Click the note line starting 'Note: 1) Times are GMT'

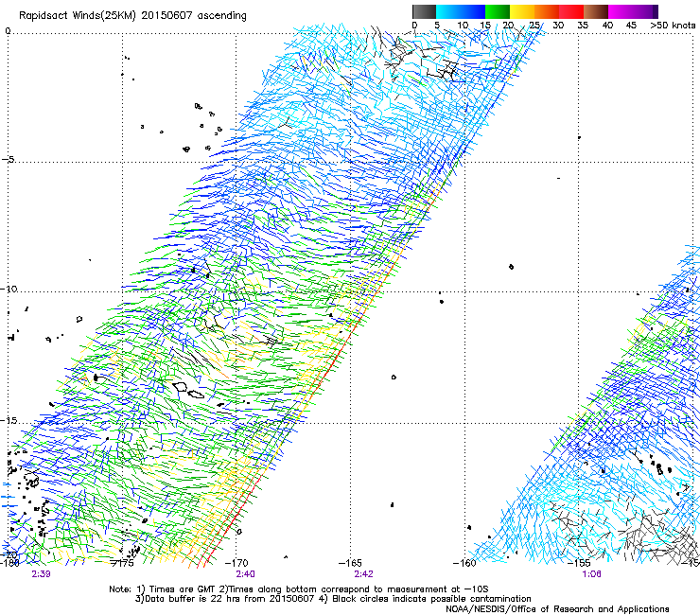click(299, 589)
